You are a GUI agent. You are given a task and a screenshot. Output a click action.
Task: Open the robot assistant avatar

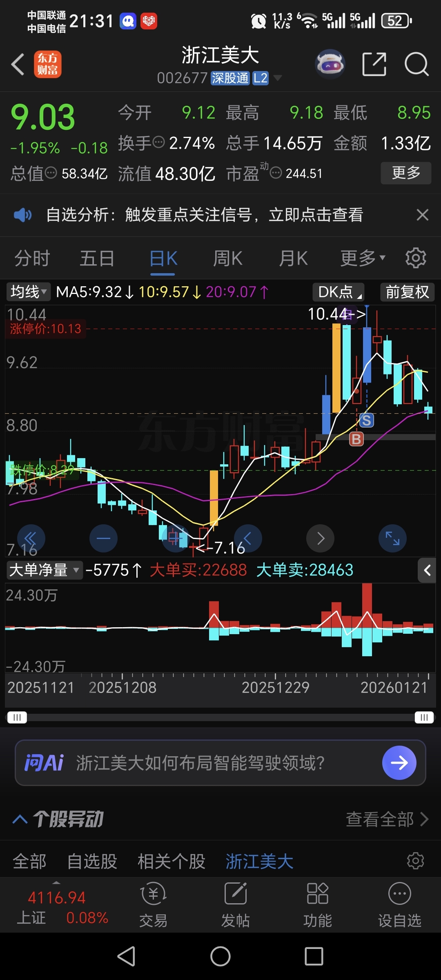coord(330,64)
